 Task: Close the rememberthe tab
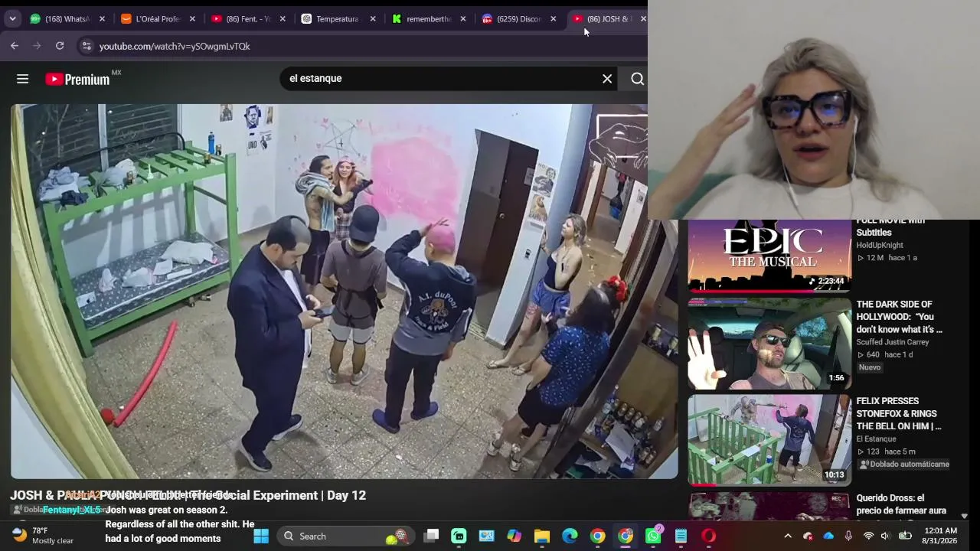pyautogui.click(x=463, y=18)
